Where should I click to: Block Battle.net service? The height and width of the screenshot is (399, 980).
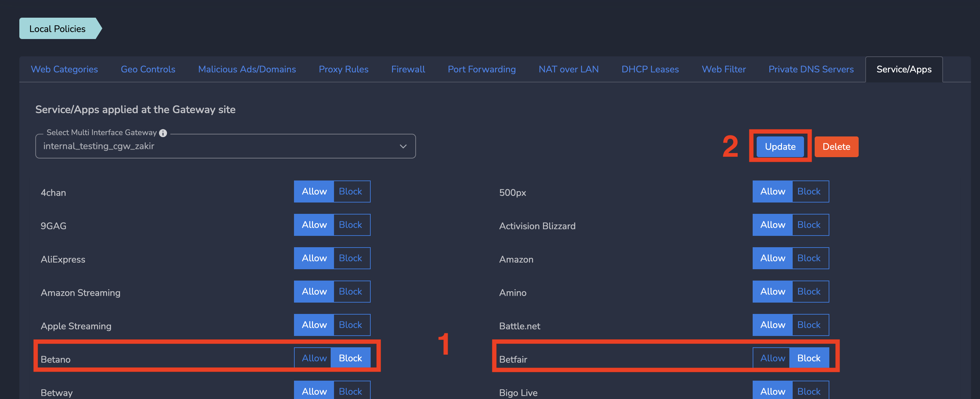(x=809, y=325)
